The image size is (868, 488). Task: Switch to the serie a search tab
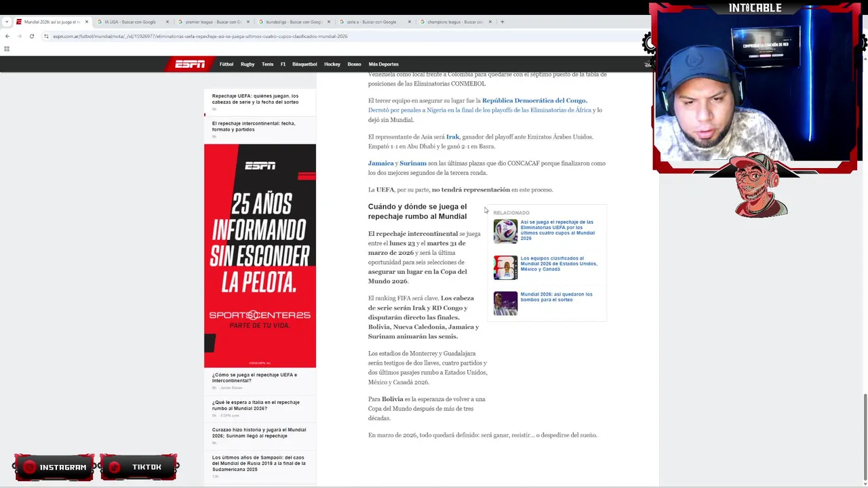[x=374, y=22]
